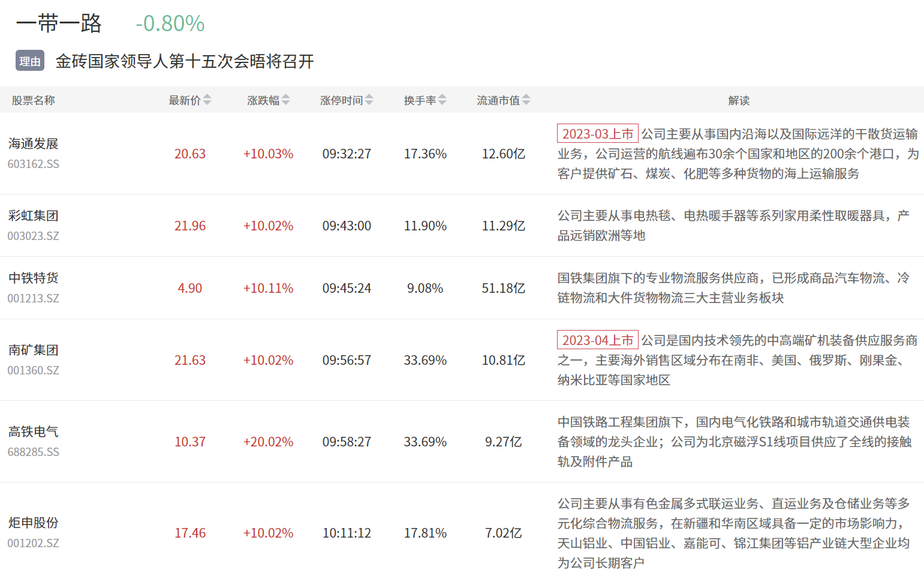
Task: Click limit-up time 09:32:27
Action: click(x=347, y=154)
